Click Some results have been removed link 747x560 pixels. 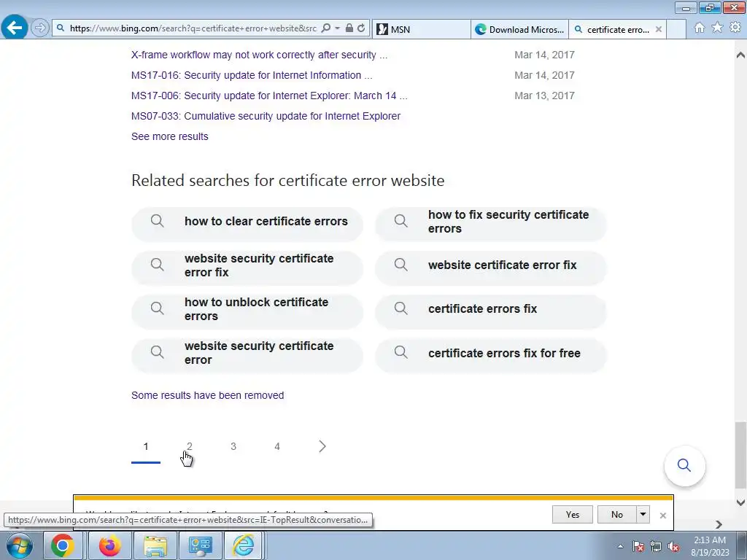(x=208, y=395)
